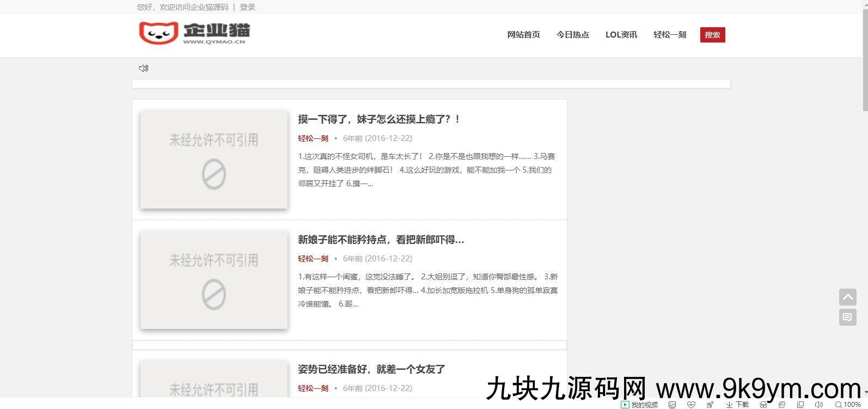The height and width of the screenshot is (409, 868).
Task: Click the heart health-check icon in status bar
Action: [691, 405]
